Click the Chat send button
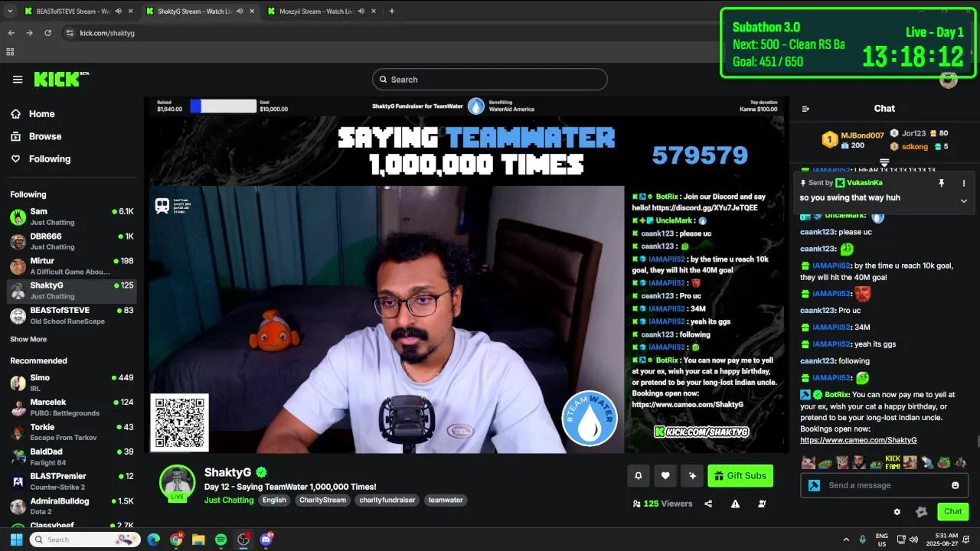Image resolution: width=980 pixels, height=551 pixels. click(x=952, y=511)
